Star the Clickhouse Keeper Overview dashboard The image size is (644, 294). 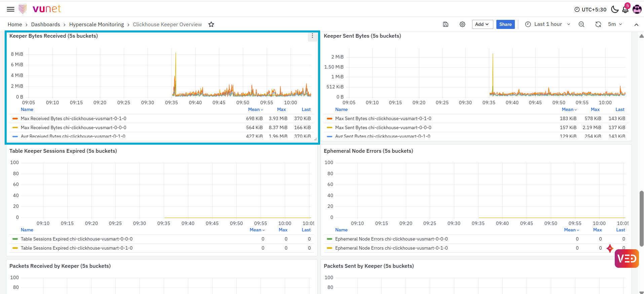[211, 24]
